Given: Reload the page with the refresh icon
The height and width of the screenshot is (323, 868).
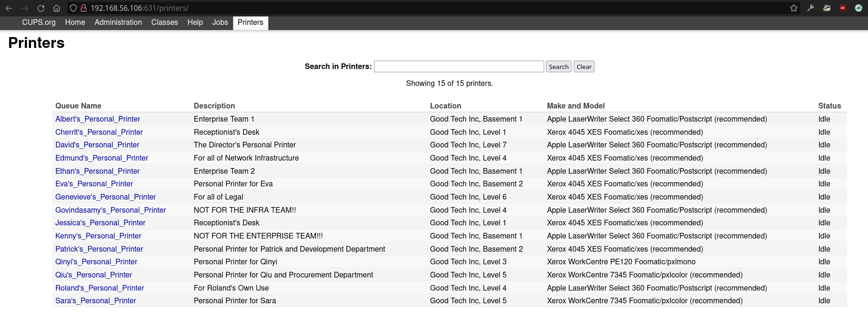Looking at the screenshot, I should 41,8.
